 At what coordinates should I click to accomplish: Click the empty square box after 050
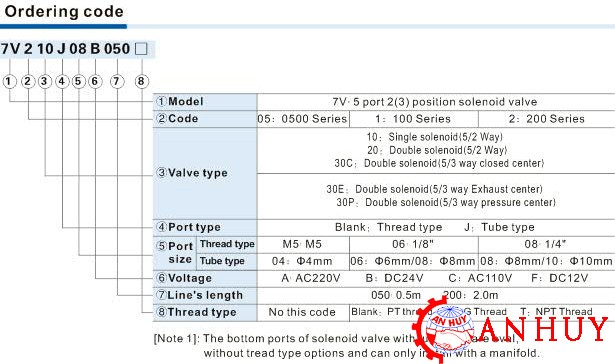141,49
